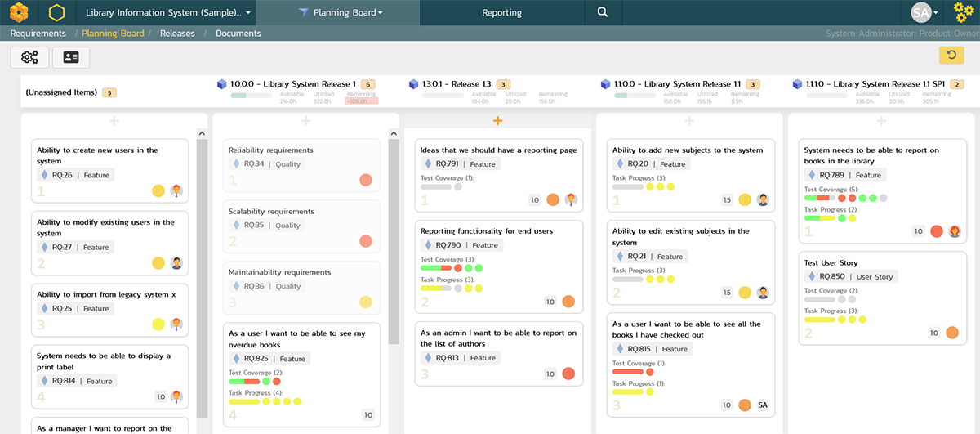Image resolution: width=980 pixels, height=434 pixels.
Task: Open the planning board options gears button
Action: click(x=30, y=57)
